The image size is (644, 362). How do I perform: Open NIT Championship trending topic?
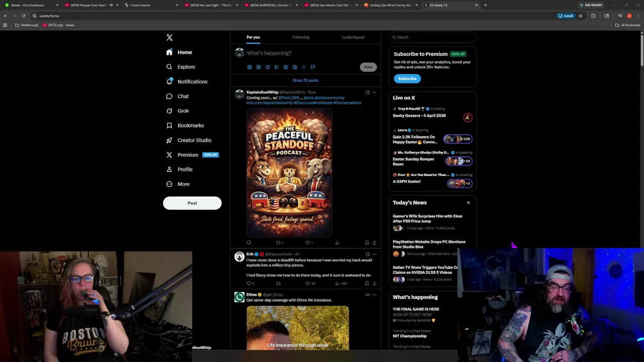[410, 336]
